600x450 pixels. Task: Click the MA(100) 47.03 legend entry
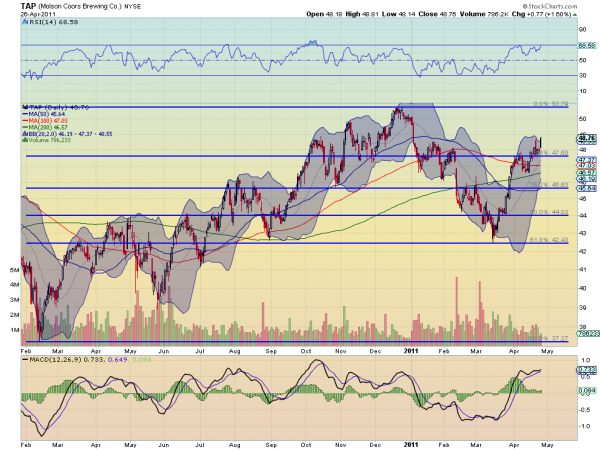point(48,121)
